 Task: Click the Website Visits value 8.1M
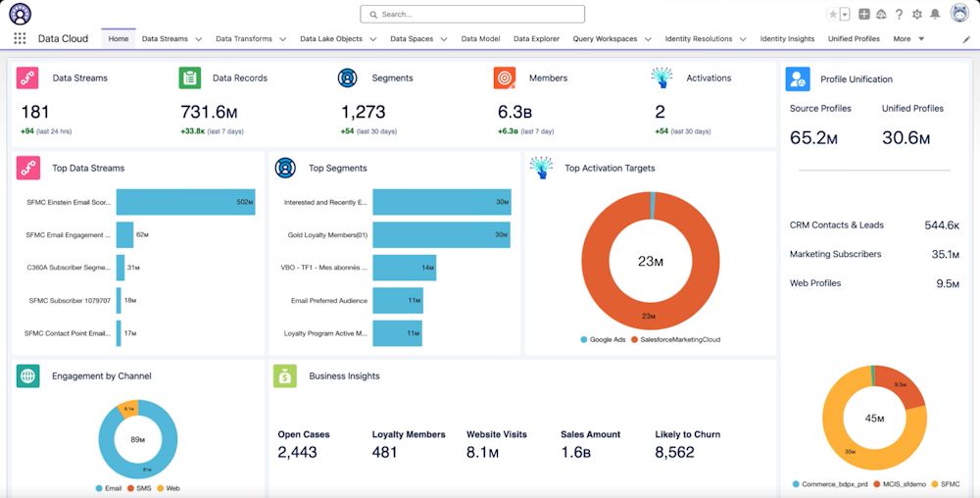(482, 452)
